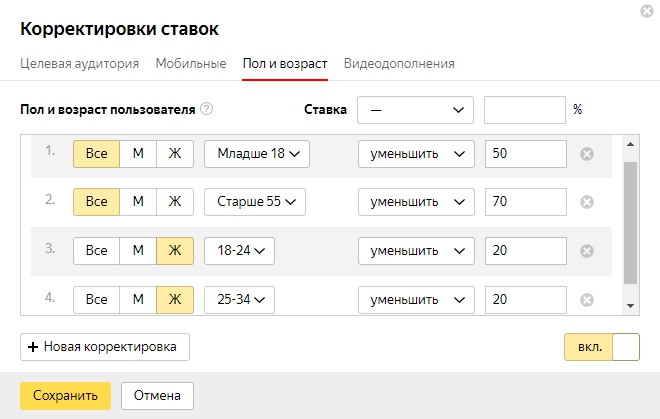Choose Ж gender in row 2
The height and width of the screenshot is (419, 660).
(x=175, y=202)
